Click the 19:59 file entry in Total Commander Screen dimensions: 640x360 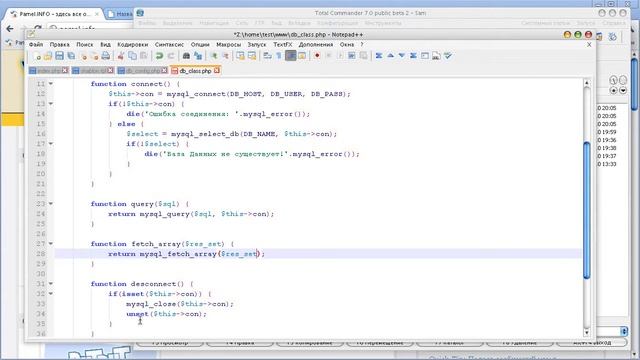(607, 132)
